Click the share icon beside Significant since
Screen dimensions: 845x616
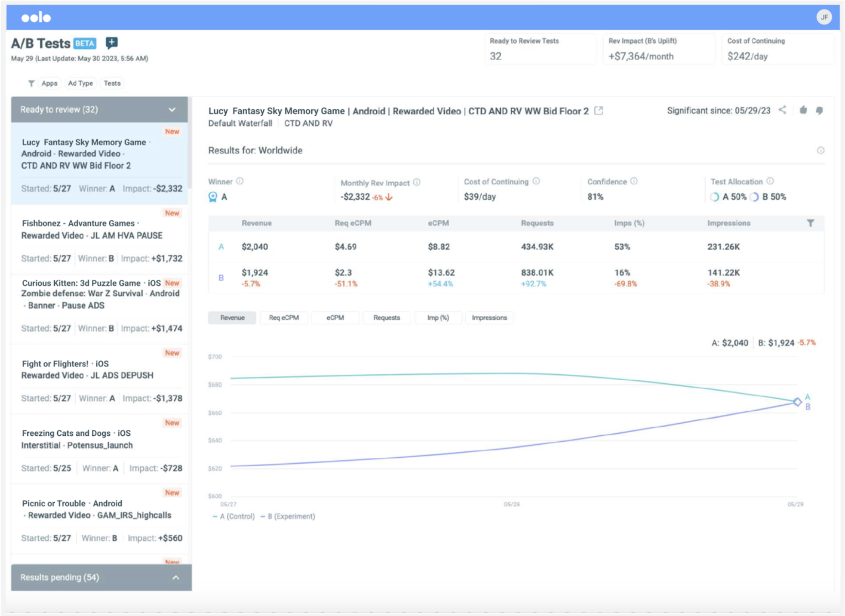coord(782,110)
